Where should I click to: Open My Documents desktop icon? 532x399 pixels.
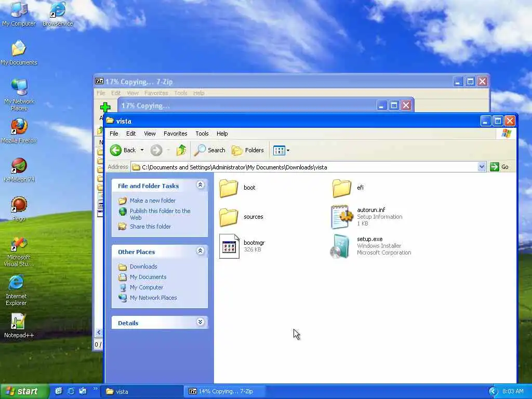tap(19, 53)
